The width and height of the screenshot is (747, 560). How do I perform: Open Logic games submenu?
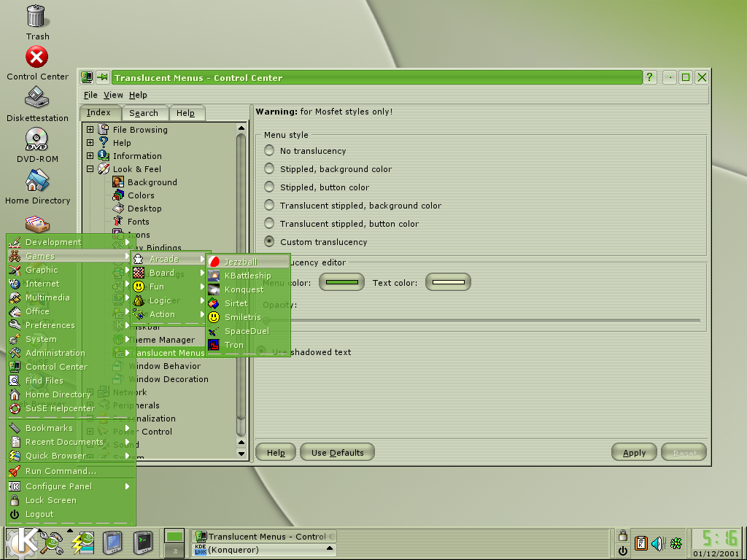pos(169,300)
